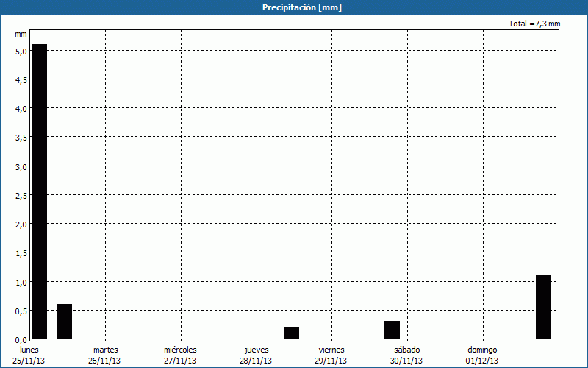Viewport: 588px width, 368px height.
Task: Select the jueves 28/11/13 date label
Action: coord(256,355)
